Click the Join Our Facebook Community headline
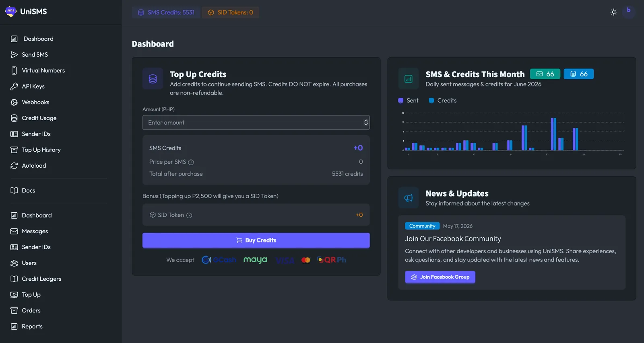 coord(453,239)
